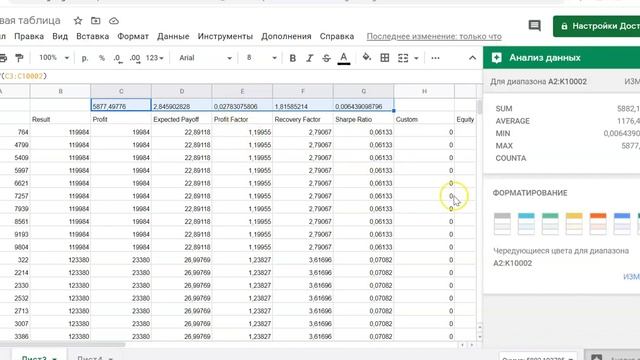Open the Лист3 sheet tab menu arrow
The image size is (640, 360).
click(54, 358)
